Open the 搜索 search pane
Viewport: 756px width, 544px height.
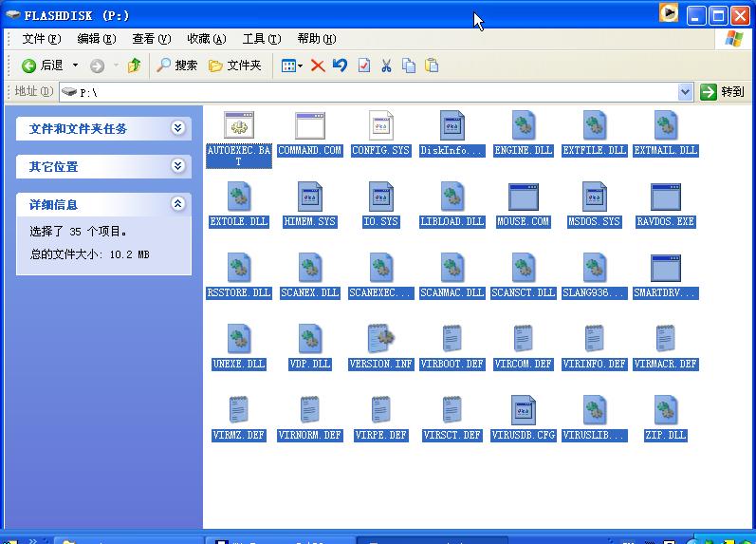177,66
